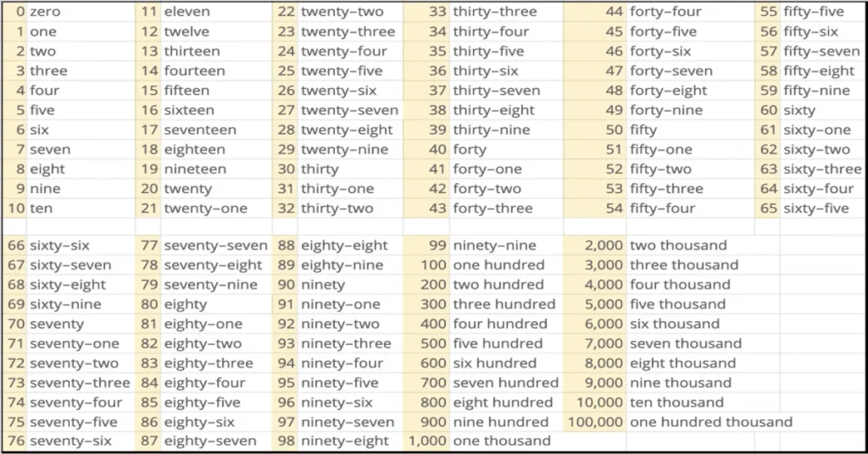
Task: Select the cell reading 'sixty'
Action: pos(799,110)
